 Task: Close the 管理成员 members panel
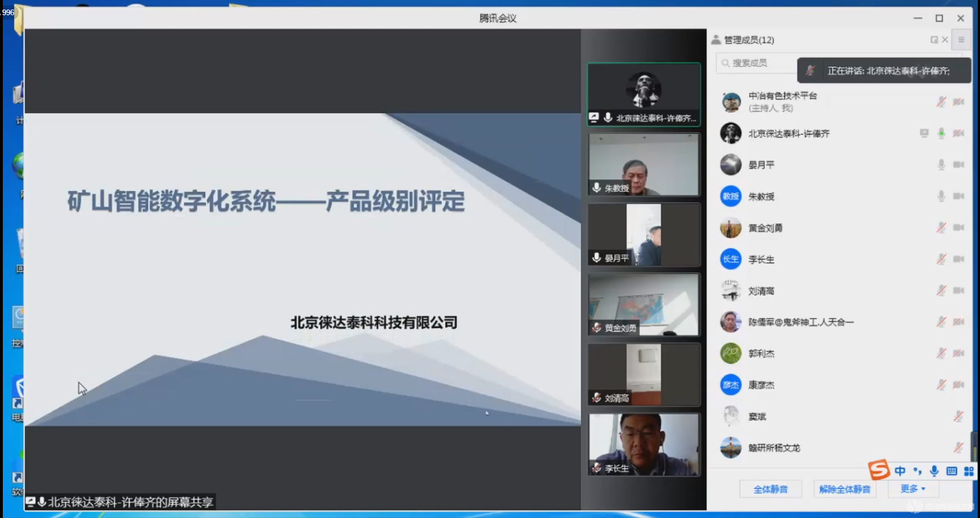[x=945, y=40]
